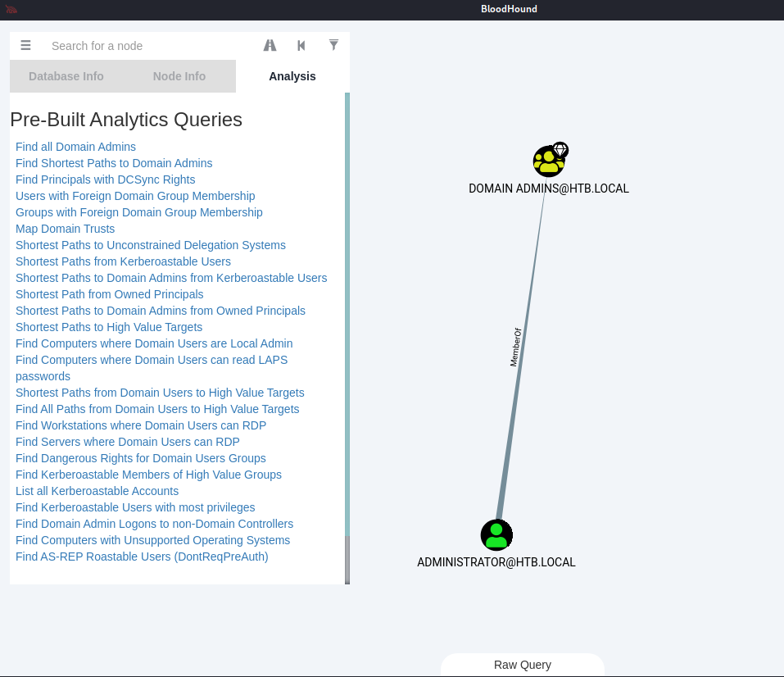
Task: Click 'Shortest Paths to High Value Targets'
Action: coord(109,327)
